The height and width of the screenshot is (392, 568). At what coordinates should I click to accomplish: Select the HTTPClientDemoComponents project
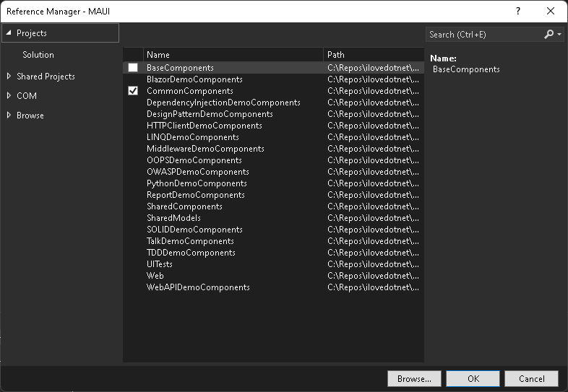204,126
